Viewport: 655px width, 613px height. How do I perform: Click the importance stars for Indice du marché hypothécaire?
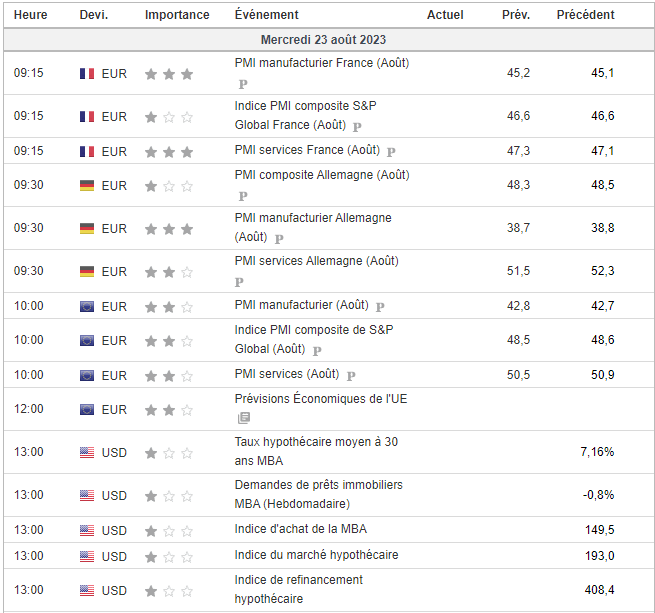[x=168, y=556]
